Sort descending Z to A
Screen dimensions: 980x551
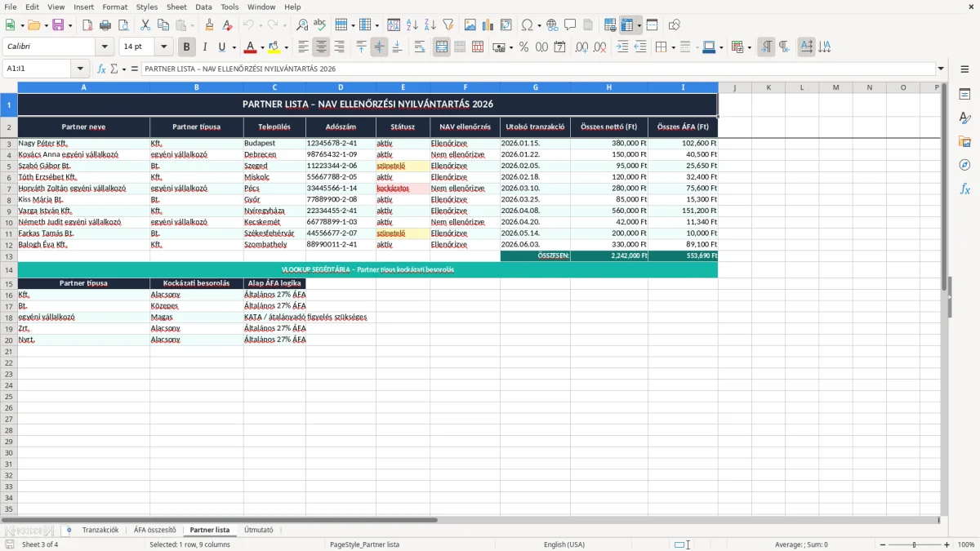click(430, 25)
